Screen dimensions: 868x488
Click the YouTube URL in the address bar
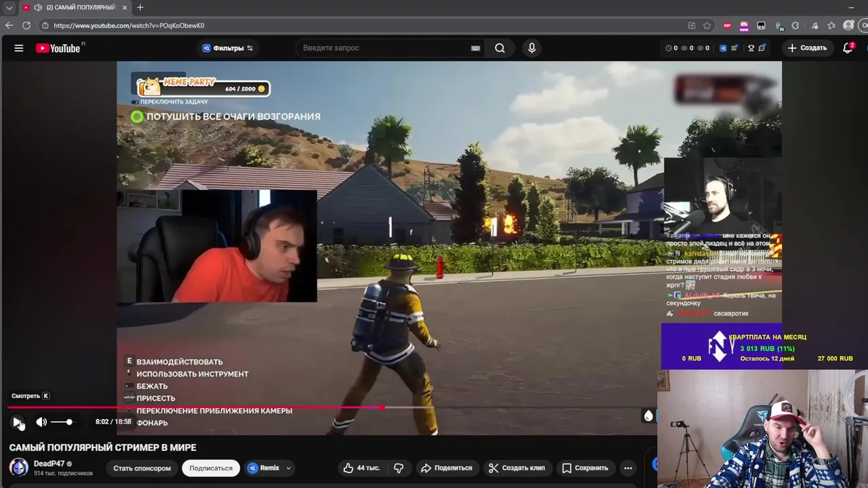point(129,25)
